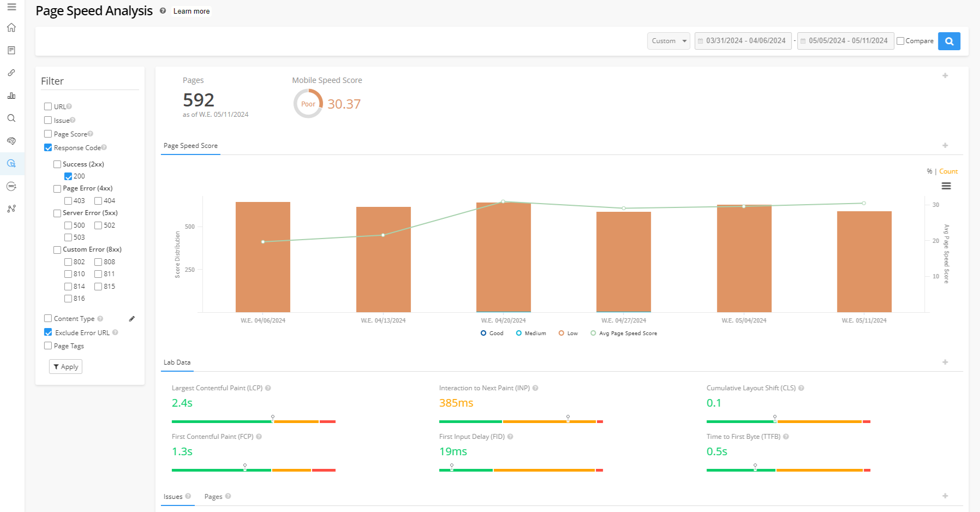The width and height of the screenshot is (980, 512).
Task: Click the pencil edit icon beside Content Type
Action: (x=132, y=319)
